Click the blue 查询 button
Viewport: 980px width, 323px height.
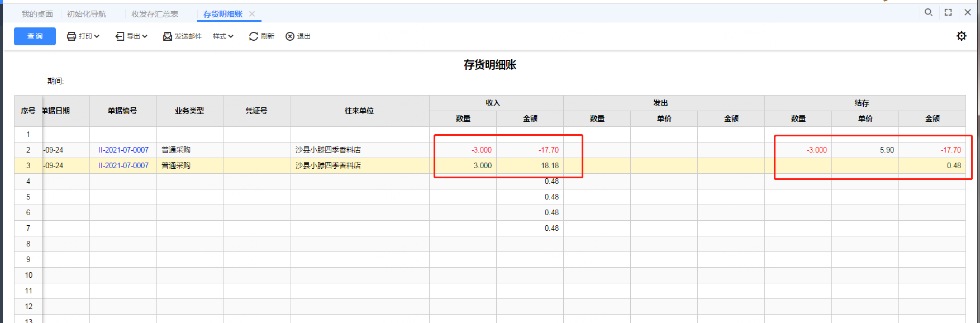35,36
